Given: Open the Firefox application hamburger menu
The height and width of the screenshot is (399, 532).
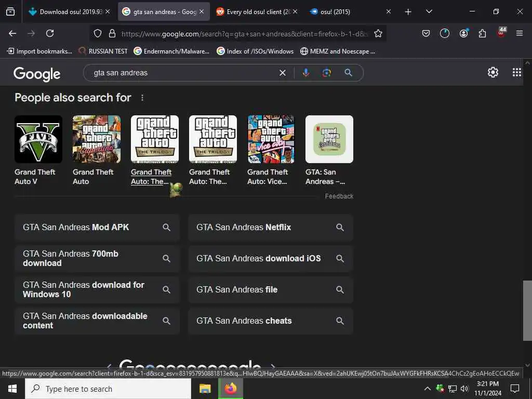Looking at the screenshot, I should coord(520,33).
